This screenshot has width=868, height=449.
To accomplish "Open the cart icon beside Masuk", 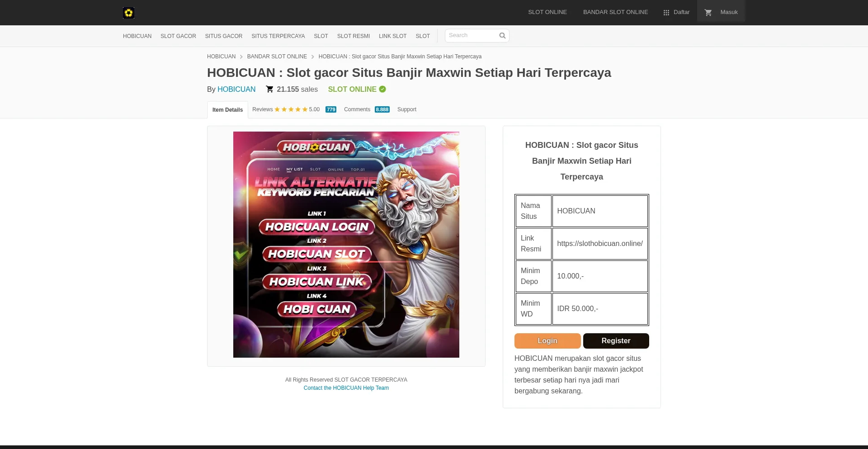I will 708,13.
